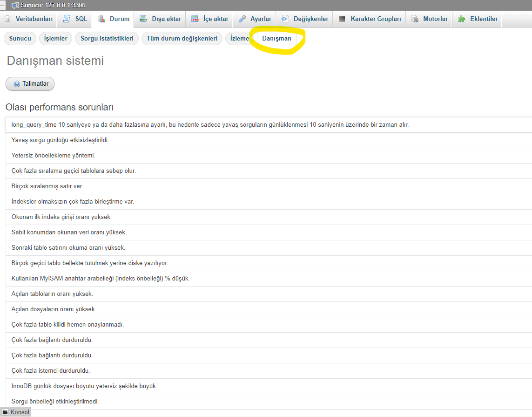Expand 'Sonraki tablo satırını okuma oranı' row
Viewport: 532px width, 417px height.
[269, 247]
